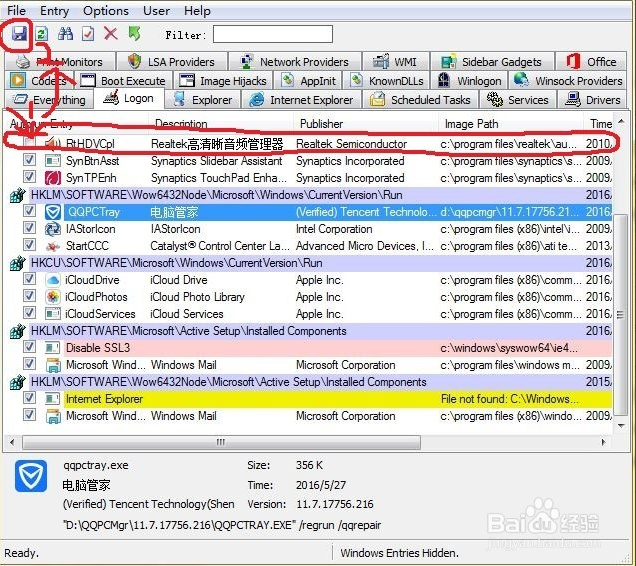Image resolution: width=636 pixels, height=566 pixels.
Task: Click the Internet Explorer entry row icon
Action: click(x=53, y=399)
